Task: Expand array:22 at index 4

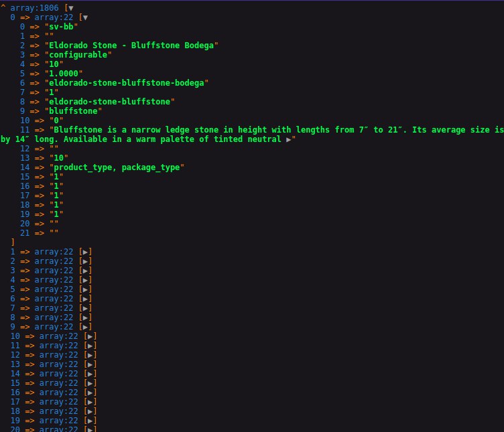Action: point(85,280)
